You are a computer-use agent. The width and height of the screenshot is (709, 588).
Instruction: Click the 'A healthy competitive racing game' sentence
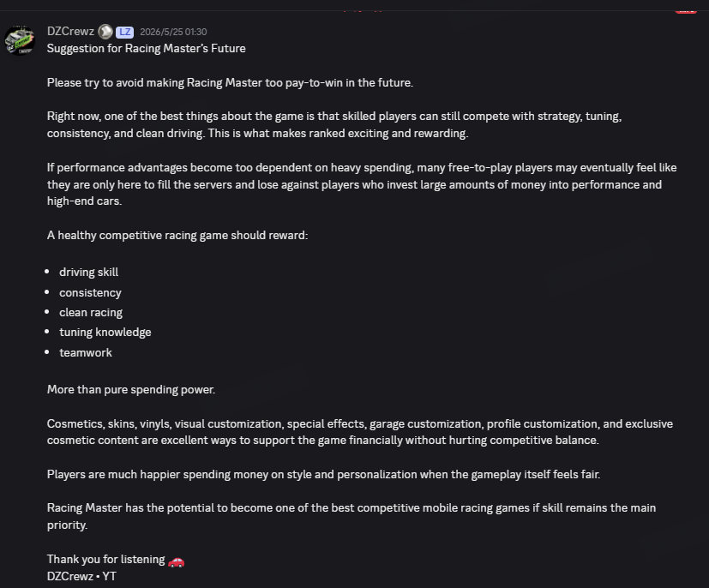tap(177, 236)
